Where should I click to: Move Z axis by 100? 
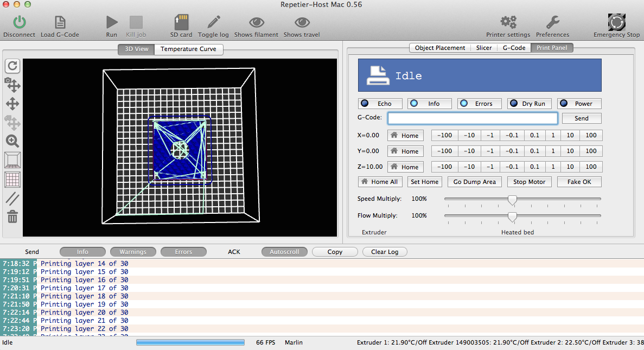point(591,167)
